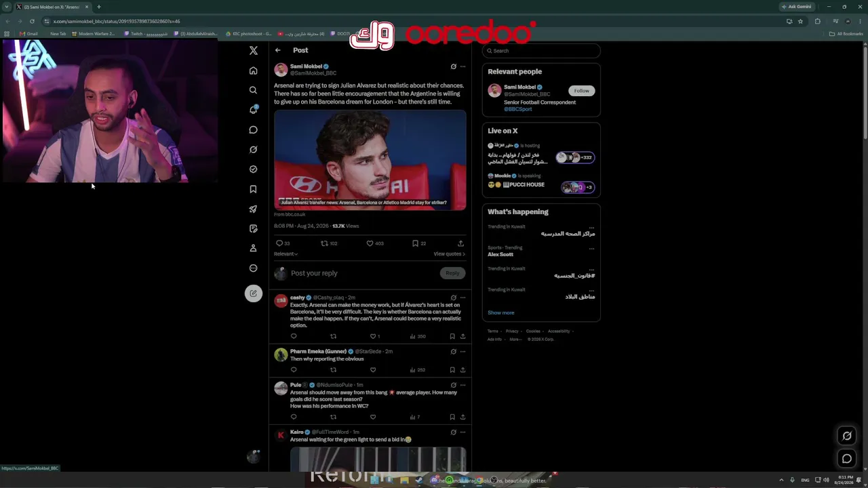Bookmark cashy's reply
The width and height of the screenshot is (868, 488).
[452, 336]
